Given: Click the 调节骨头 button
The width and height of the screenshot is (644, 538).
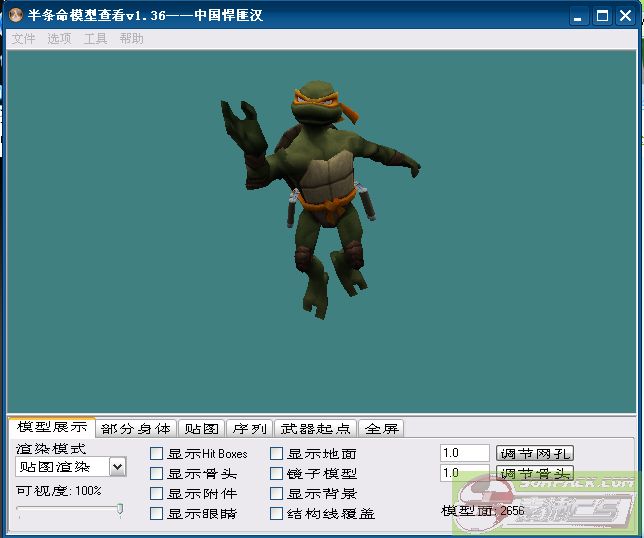Looking at the screenshot, I should (535, 473).
